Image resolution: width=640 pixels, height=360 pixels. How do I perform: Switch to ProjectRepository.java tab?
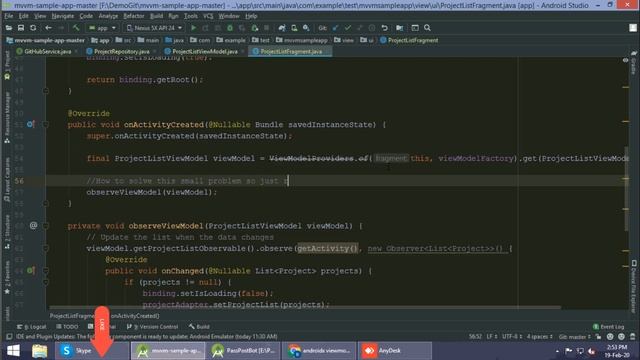click(121, 52)
